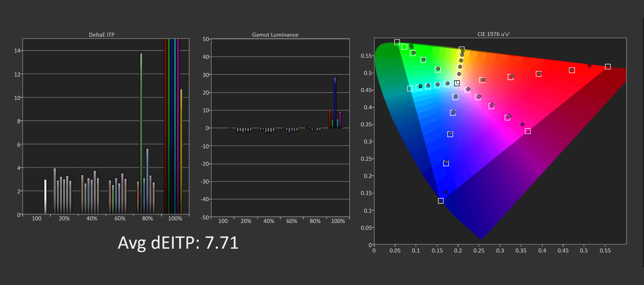
Task: Select the magenta primary target square
Action: [x=528, y=131]
